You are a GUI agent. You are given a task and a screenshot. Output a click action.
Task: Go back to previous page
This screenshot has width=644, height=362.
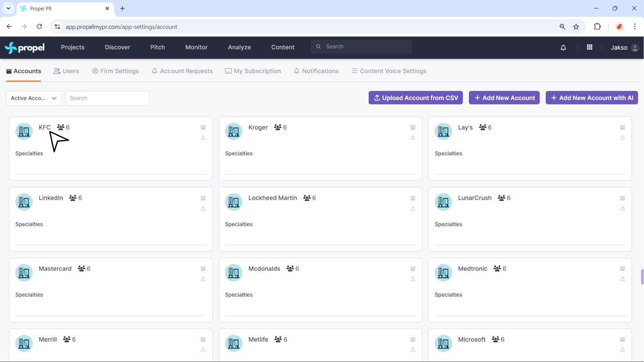[x=9, y=26]
